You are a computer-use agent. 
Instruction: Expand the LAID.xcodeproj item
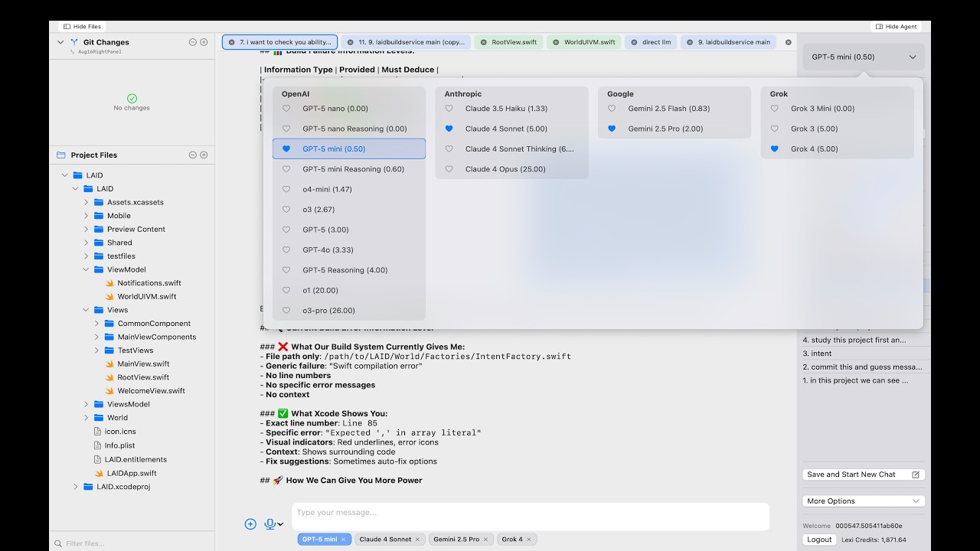[x=76, y=487]
